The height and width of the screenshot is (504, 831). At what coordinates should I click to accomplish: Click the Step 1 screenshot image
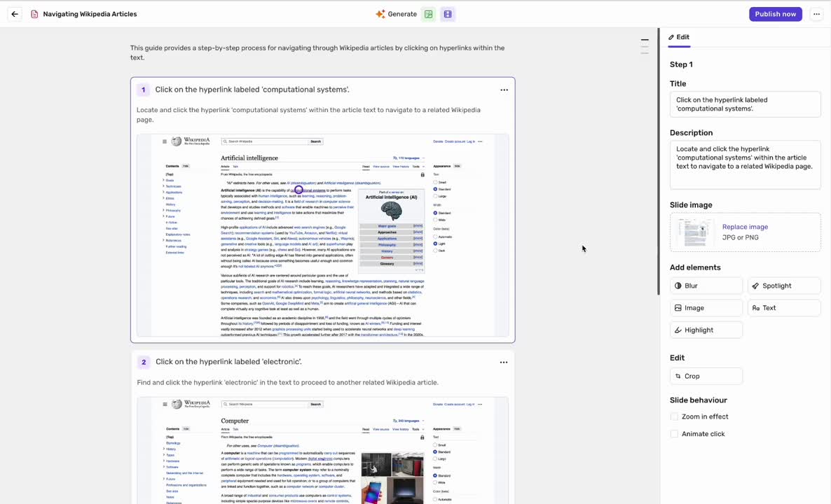coord(323,236)
